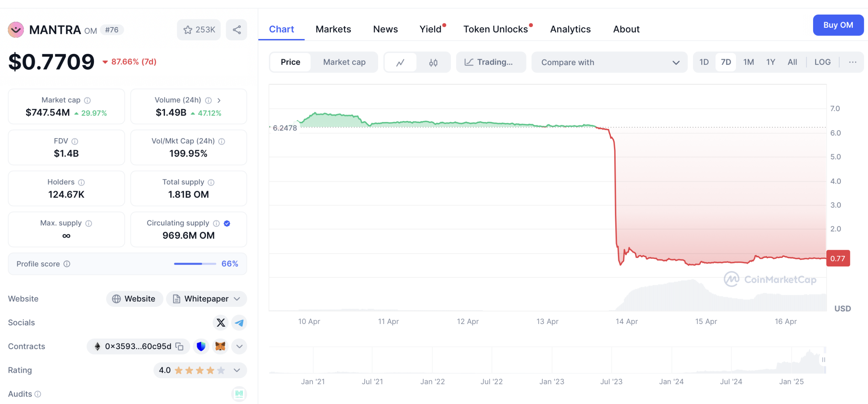The height and width of the screenshot is (404, 868).
Task: Show Max. supply info icon
Action: (89, 223)
